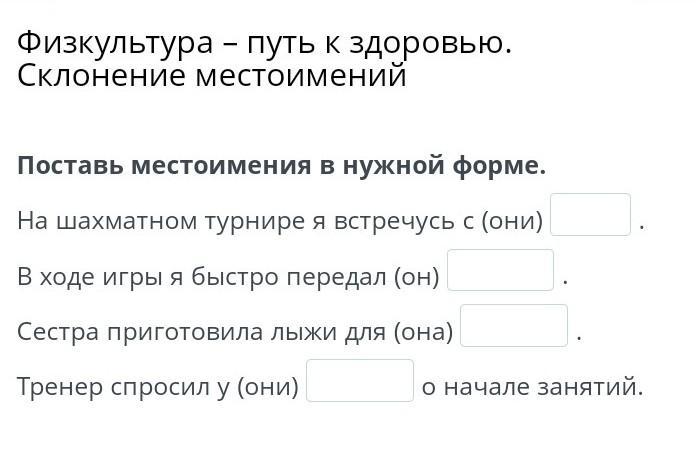Viewport: 696px width, 458px height.
Task: Click the instruction "Поставь местоимения в нужной форме."
Action: (282, 166)
